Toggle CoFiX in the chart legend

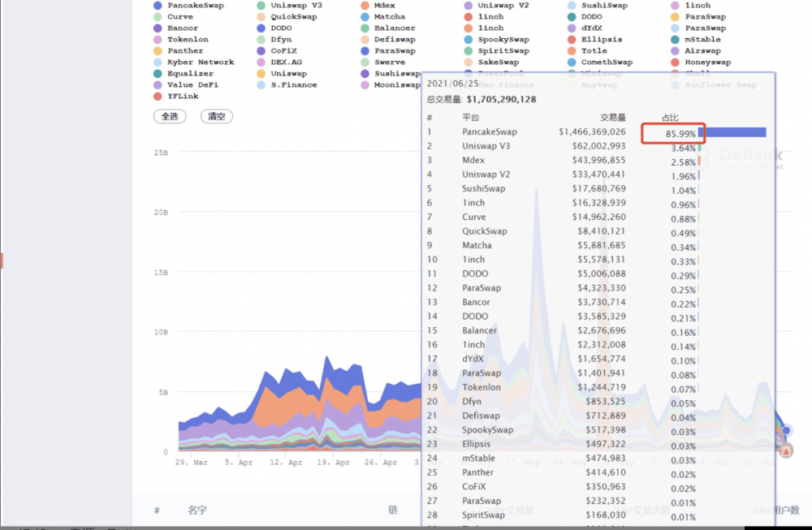click(x=277, y=50)
